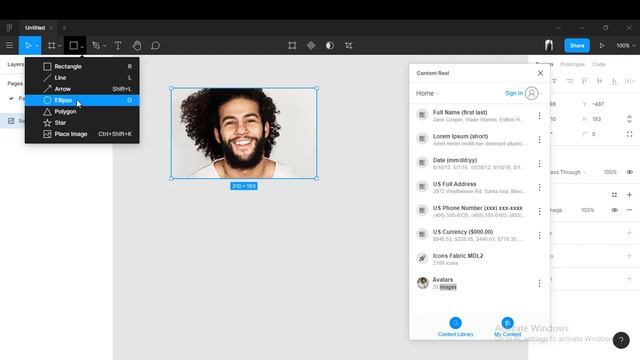
Task: Choose Place Image from the shape menu
Action: coord(82,134)
